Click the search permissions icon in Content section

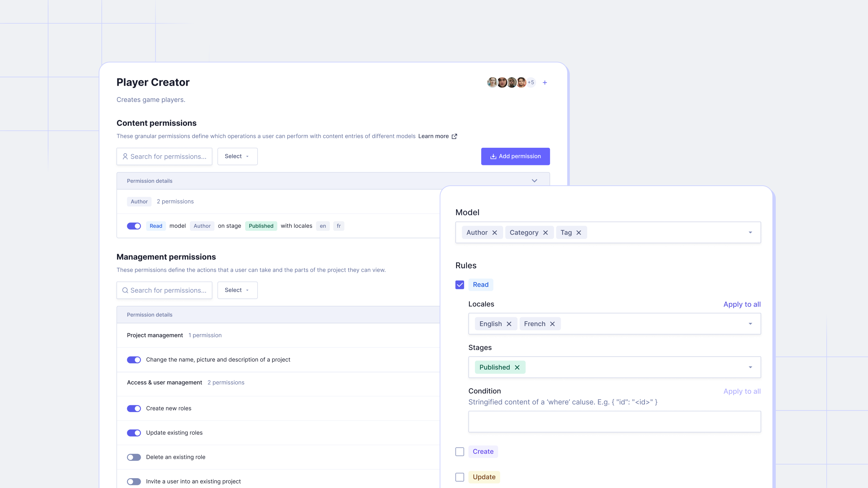pos(125,156)
